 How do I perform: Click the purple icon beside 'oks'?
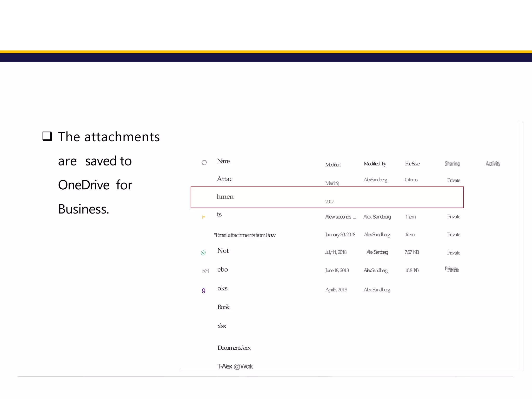[x=204, y=290]
